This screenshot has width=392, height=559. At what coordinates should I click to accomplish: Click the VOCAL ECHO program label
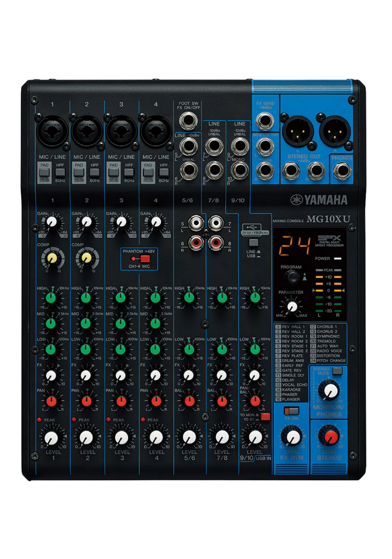click(x=295, y=385)
